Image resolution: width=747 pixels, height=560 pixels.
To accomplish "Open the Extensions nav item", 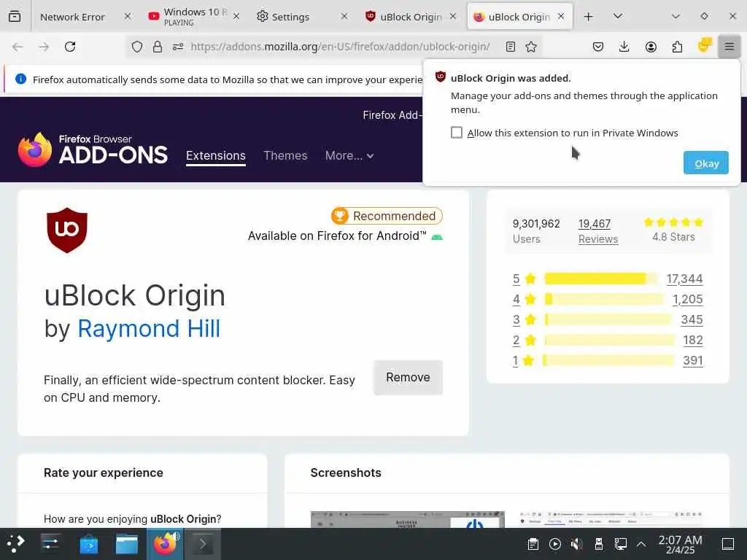I will click(216, 156).
